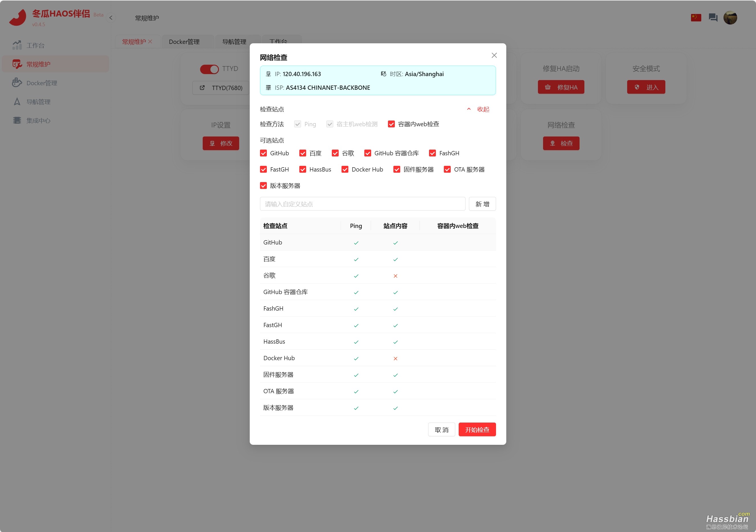This screenshot has height=532, width=756.
Task: Click the GitHub row Ping checkmark
Action: click(356, 243)
